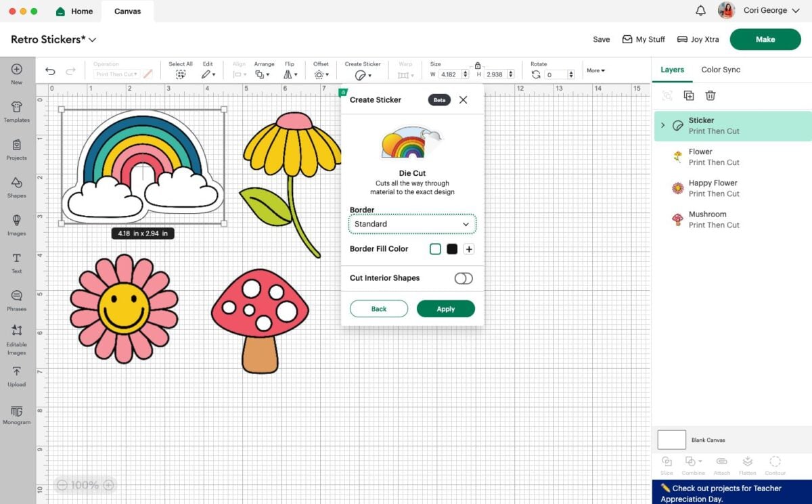The image size is (812, 504).
Task: Close the Create Sticker dialog
Action: 463,99
